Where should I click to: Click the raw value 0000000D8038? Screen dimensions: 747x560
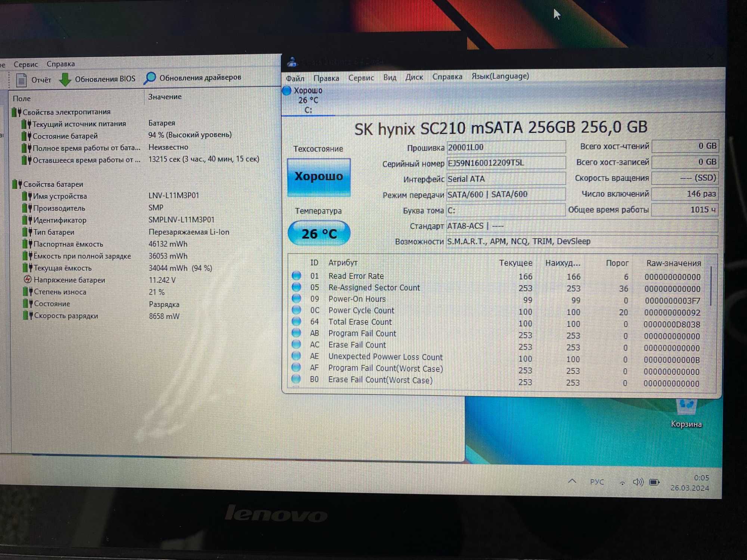pyautogui.click(x=672, y=324)
